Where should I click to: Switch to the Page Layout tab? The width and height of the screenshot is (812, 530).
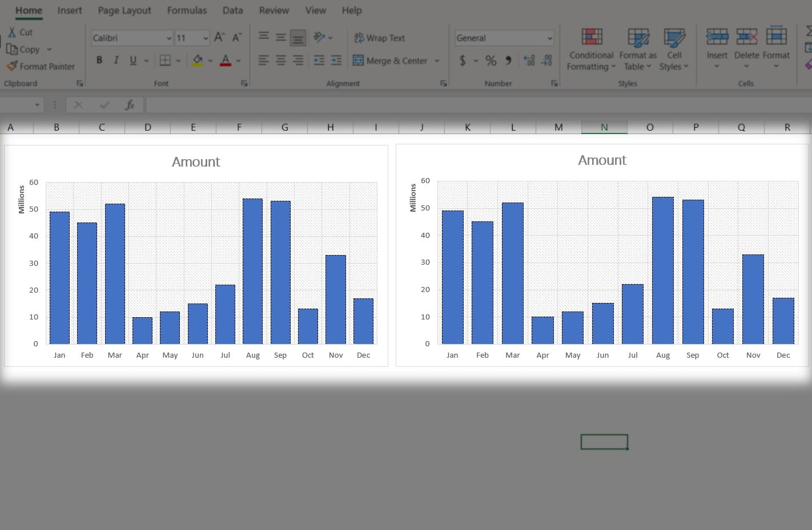pos(124,10)
